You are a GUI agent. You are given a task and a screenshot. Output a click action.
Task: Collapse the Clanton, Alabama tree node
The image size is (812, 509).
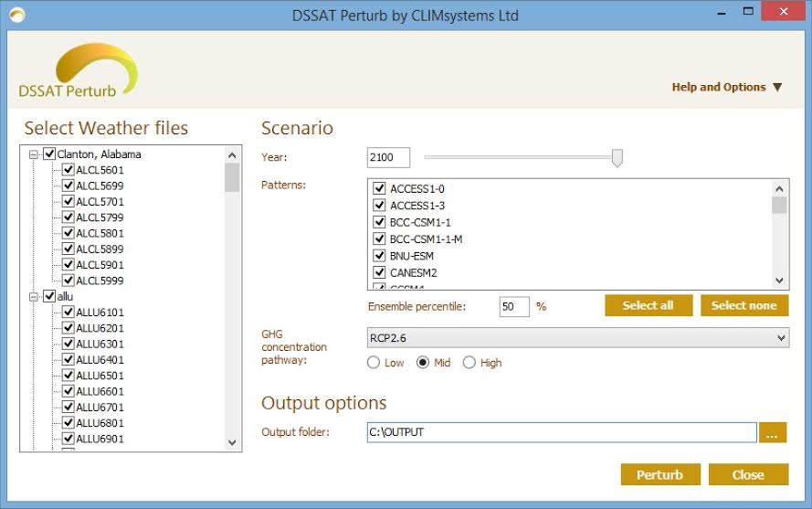[x=34, y=154]
